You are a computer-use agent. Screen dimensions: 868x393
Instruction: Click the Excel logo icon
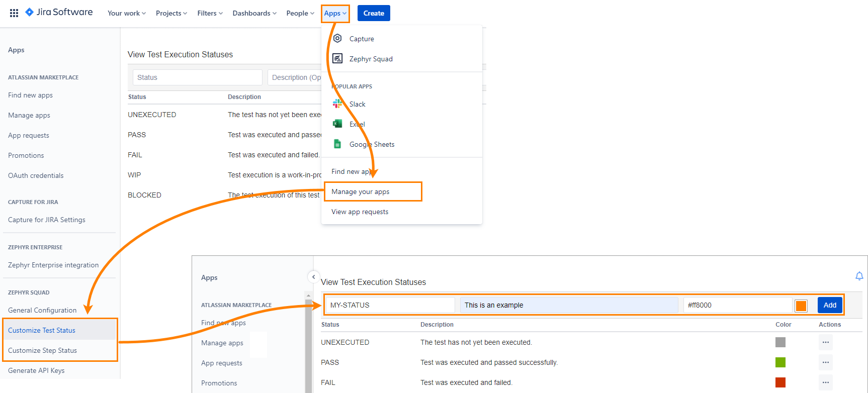(337, 124)
